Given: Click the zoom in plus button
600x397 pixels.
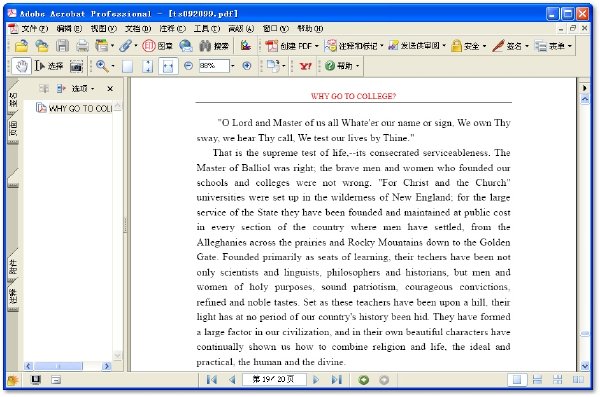Looking at the screenshot, I should pyautogui.click(x=247, y=66).
